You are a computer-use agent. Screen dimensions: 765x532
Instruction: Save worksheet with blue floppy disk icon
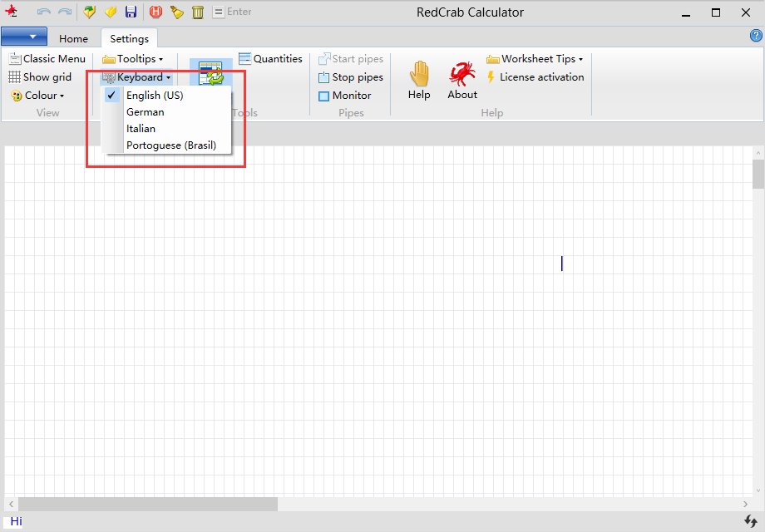(x=131, y=12)
